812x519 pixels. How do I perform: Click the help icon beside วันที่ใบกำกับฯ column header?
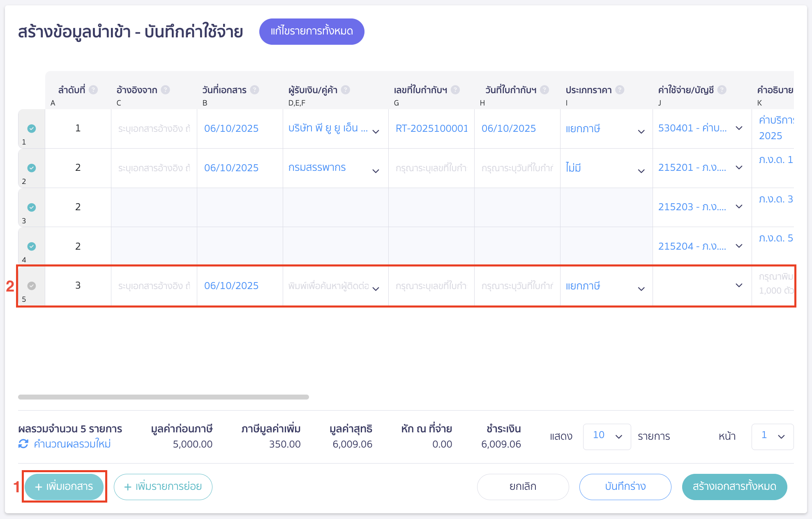(545, 90)
